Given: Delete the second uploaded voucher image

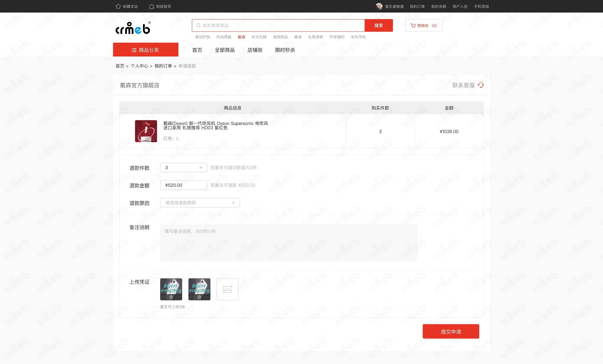Looking at the screenshot, I should (199, 297).
